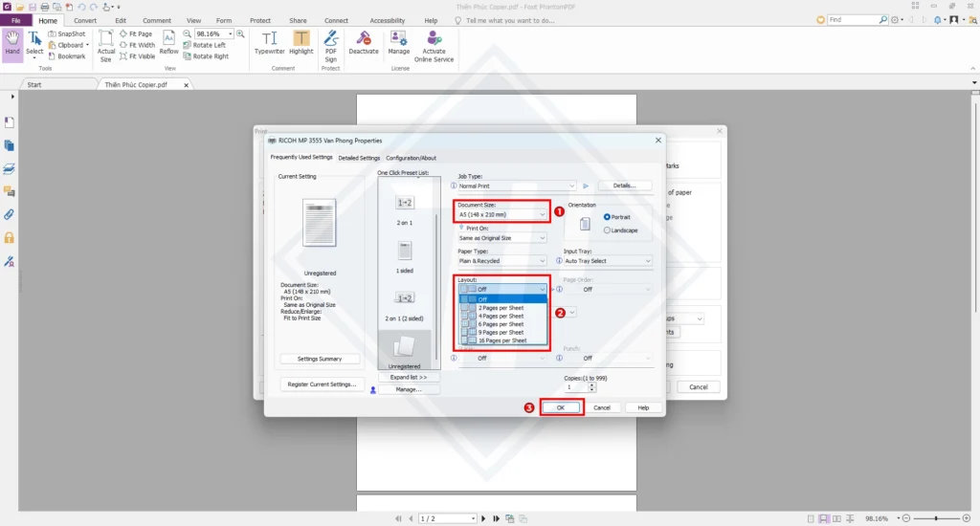Choose 16 Pages per Sheet layout
The image size is (980, 526).
pyautogui.click(x=503, y=340)
